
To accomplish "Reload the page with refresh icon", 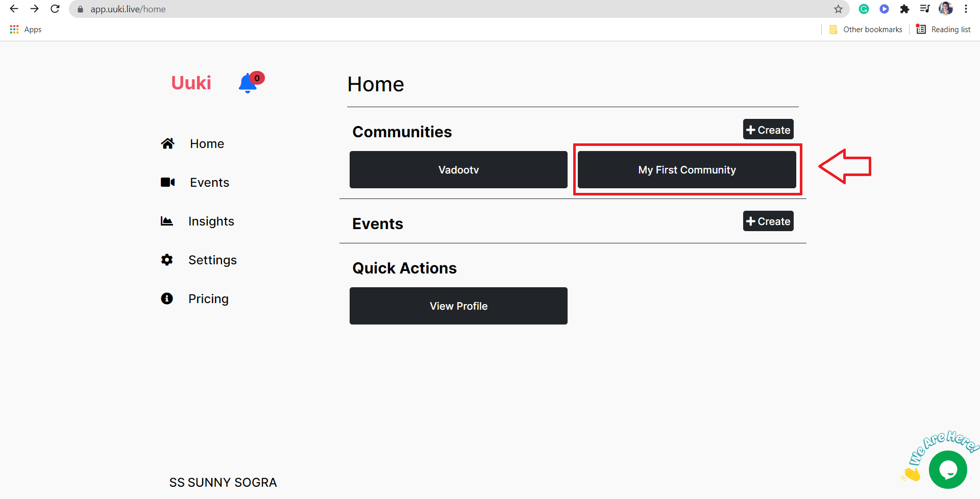I will click(x=55, y=9).
